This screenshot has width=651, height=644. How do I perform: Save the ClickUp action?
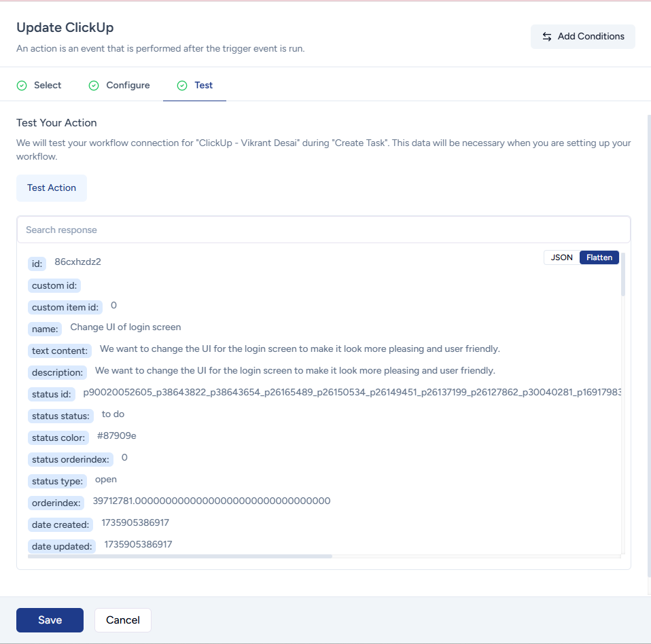(x=50, y=620)
